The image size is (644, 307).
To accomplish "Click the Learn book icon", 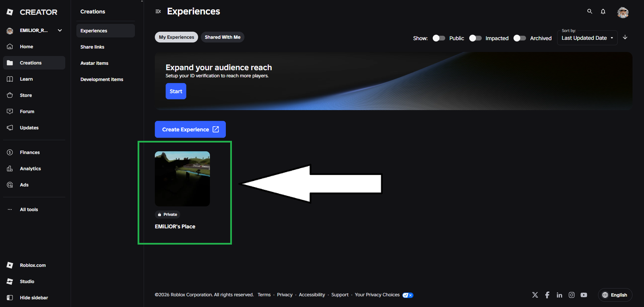I will (10, 79).
